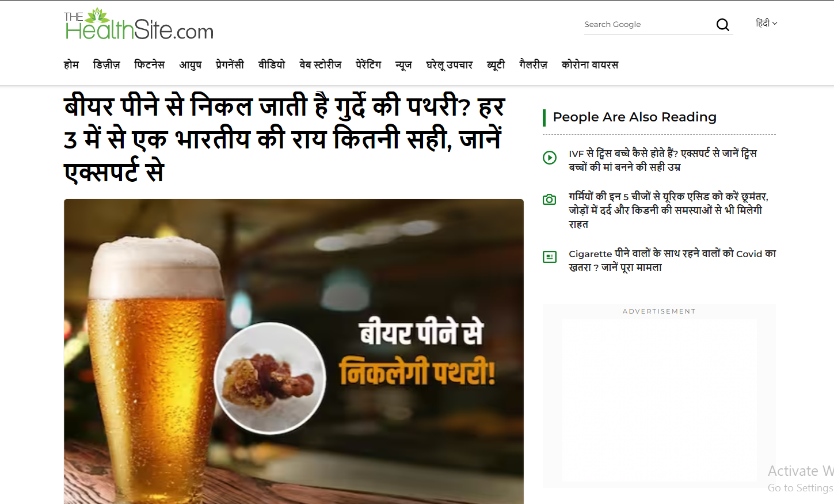Viewport: 834px width, 504px height.
Task: Open the हिंदी language dropdown
Action: (x=766, y=24)
